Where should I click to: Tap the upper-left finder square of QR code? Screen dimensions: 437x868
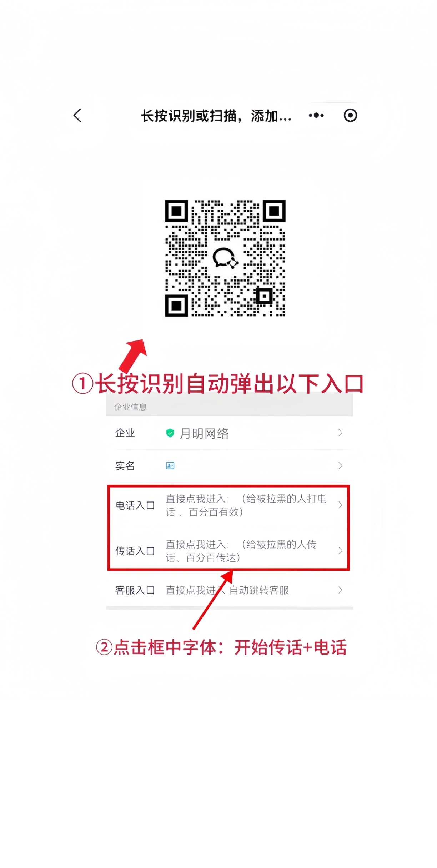176,211
